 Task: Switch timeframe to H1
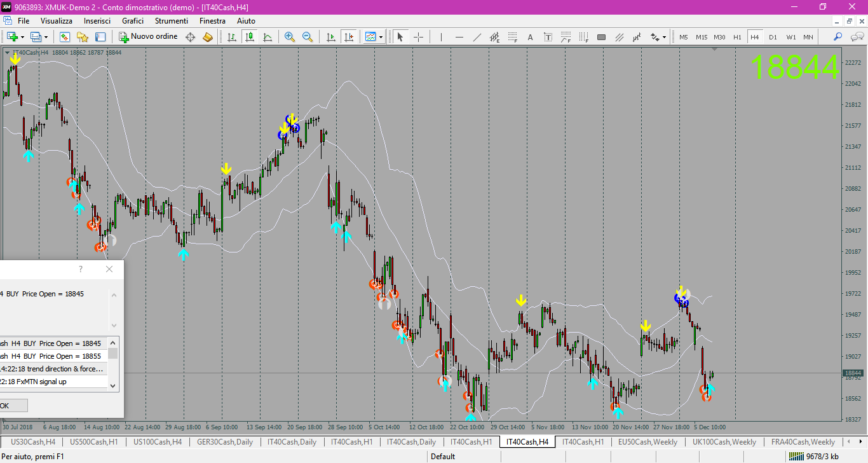[x=737, y=37]
